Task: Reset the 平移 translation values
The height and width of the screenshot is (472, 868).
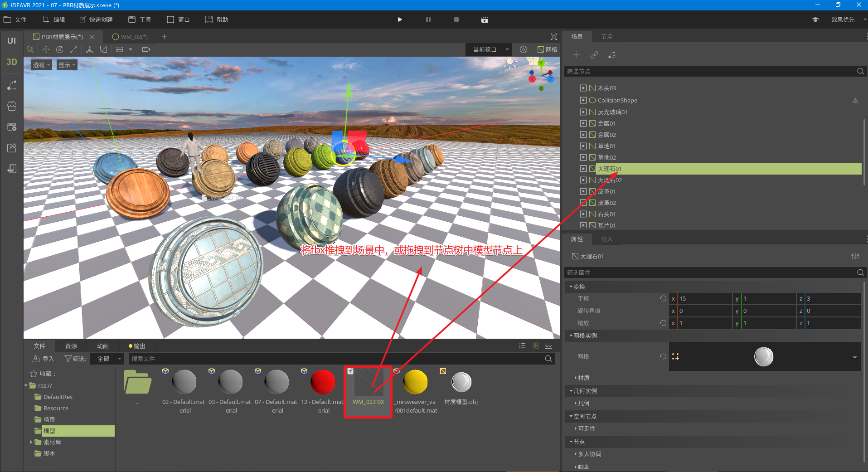Action: (663, 298)
